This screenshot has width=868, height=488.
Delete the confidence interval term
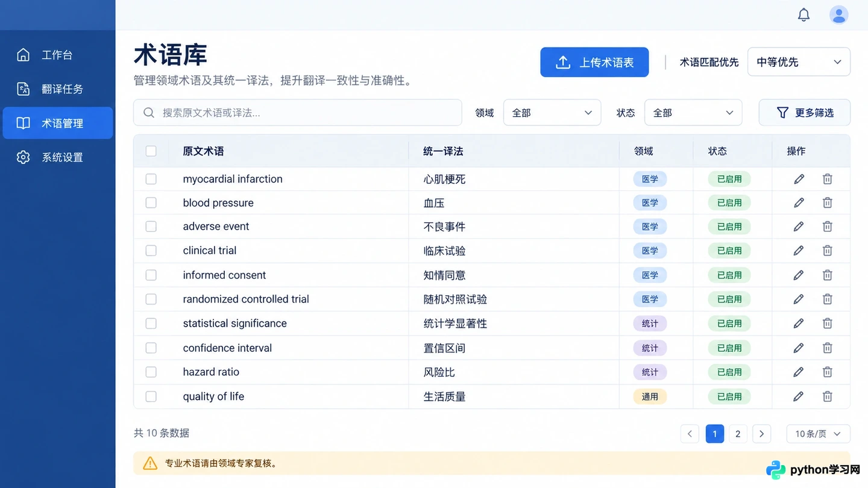coord(828,348)
